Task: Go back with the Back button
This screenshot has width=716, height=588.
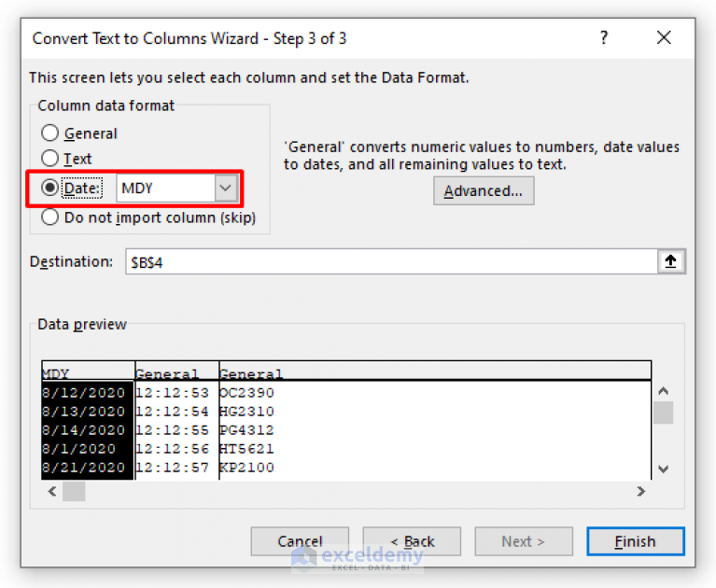Action: [412, 541]
